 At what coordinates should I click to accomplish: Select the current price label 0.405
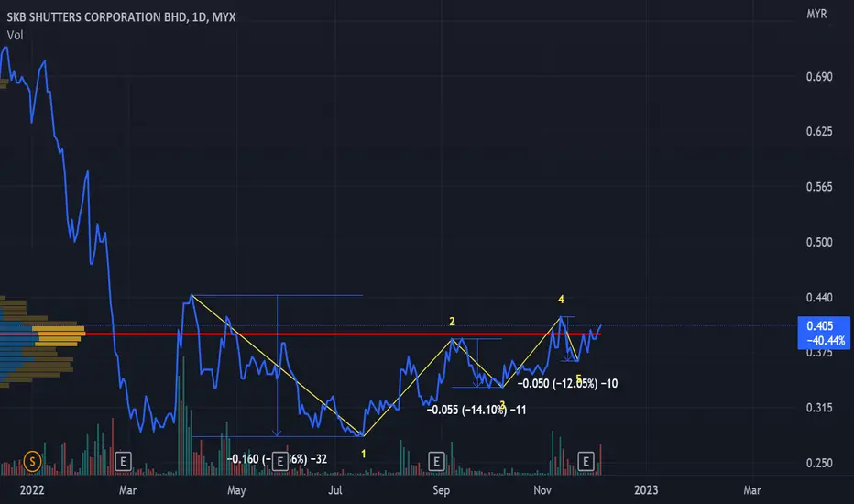[820, 326]
